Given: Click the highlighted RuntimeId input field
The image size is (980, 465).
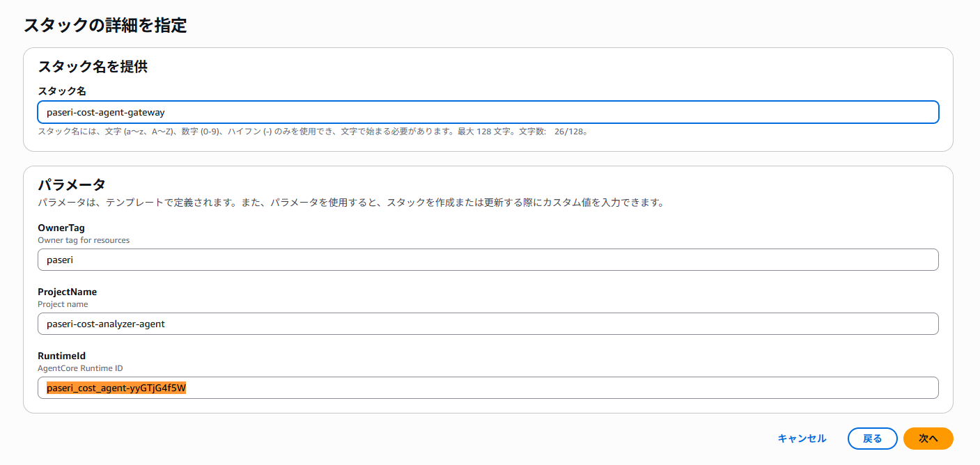Looking at the screenshot, I should 488,388.
